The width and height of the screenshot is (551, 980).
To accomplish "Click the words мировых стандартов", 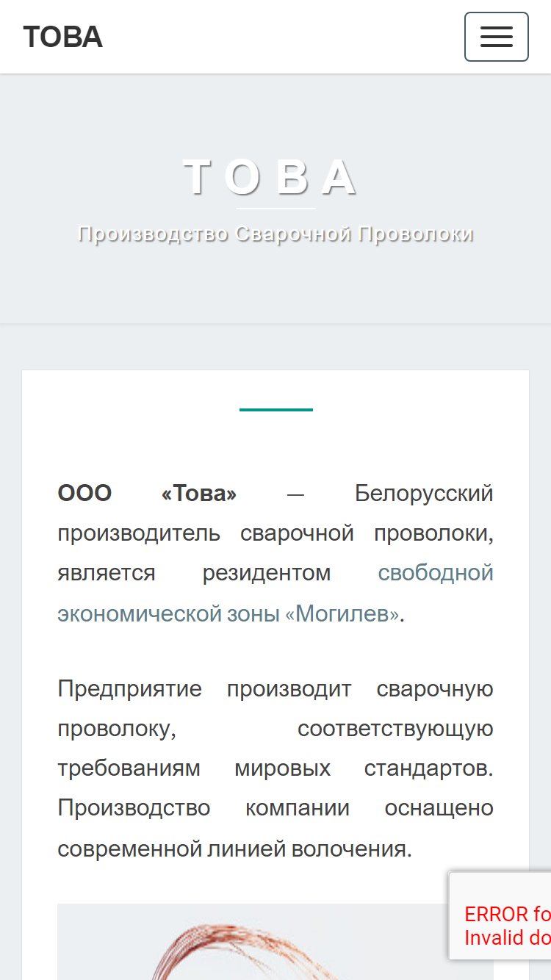I will [x=364, y=768].
